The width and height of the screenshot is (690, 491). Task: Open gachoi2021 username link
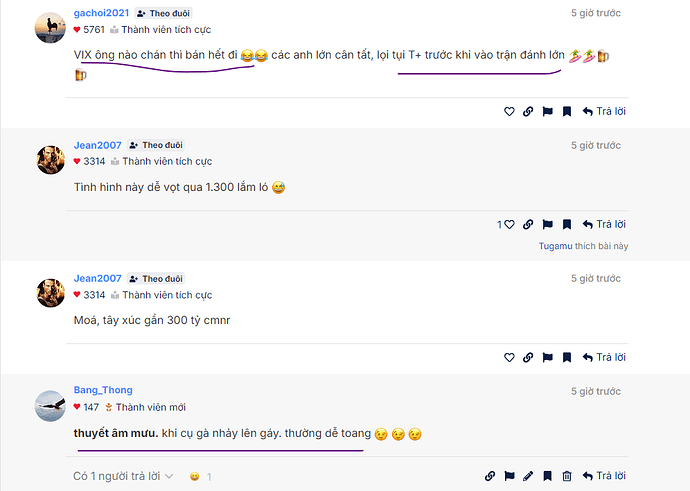(101, 13)
